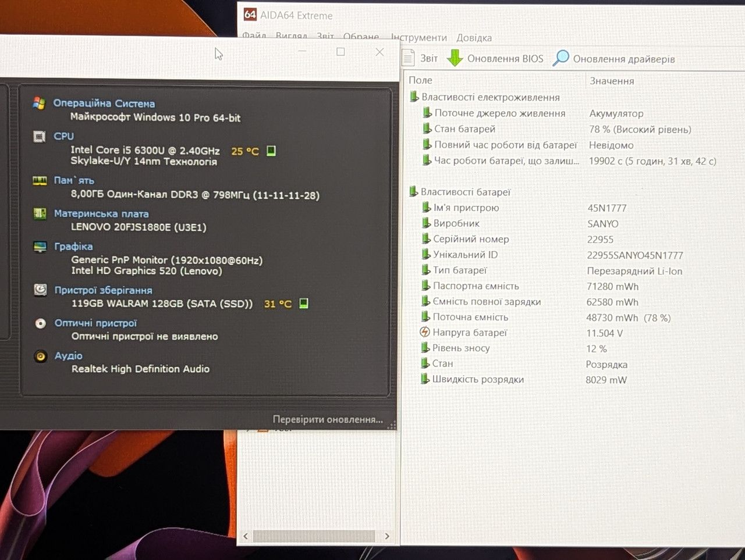Open the Аудіо section link
Image resolution: width=745 pixels, height=560 pixels.
click(x=69, y=355)
